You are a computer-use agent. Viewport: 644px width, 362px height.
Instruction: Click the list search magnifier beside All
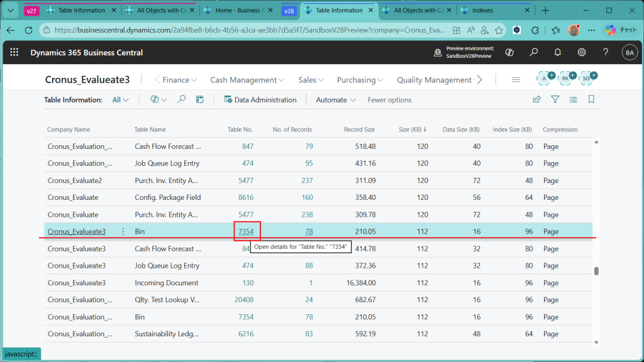[x=182, y=99]
